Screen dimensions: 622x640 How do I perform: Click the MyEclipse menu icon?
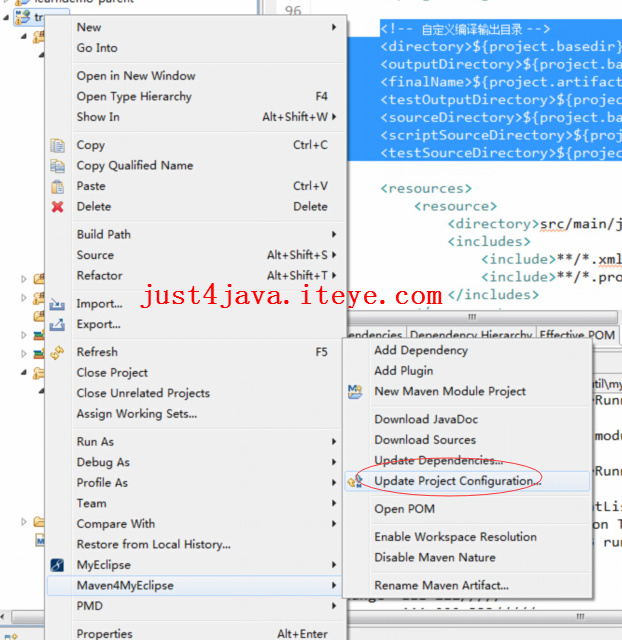tap(58, 565)
